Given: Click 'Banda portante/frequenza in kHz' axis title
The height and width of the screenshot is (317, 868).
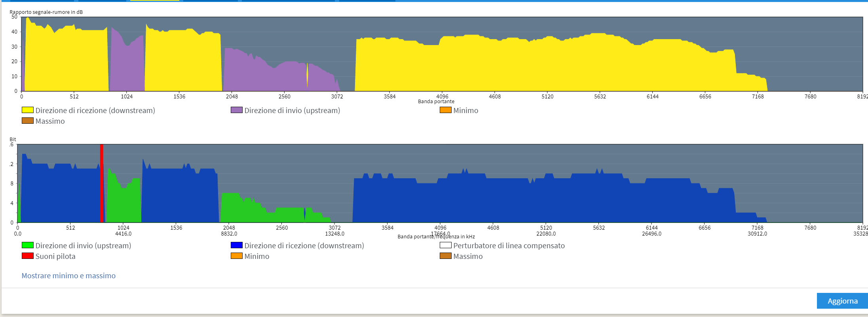Looking at the screenshot, I should [436, 236].
